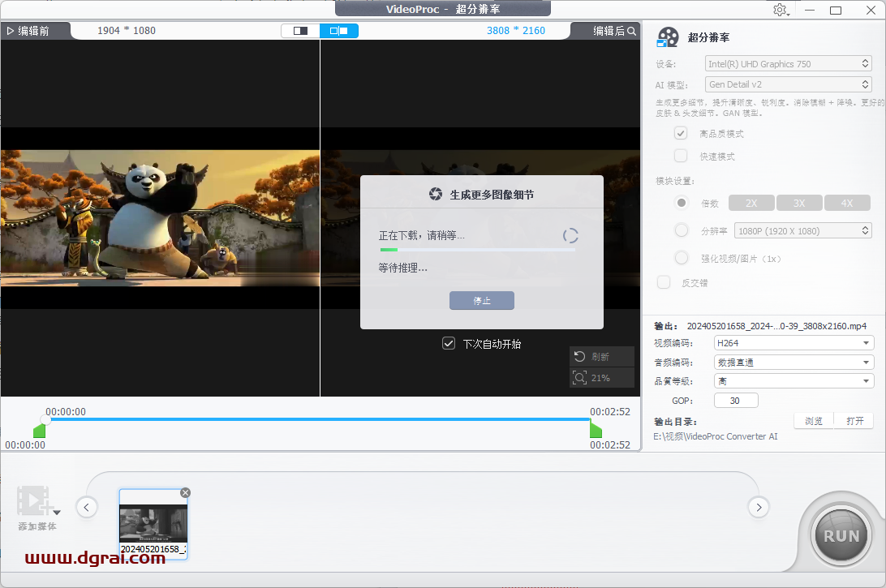Go to next media with right arrow
The width and height of the screenshot is (886, 588).
[759, 507]
